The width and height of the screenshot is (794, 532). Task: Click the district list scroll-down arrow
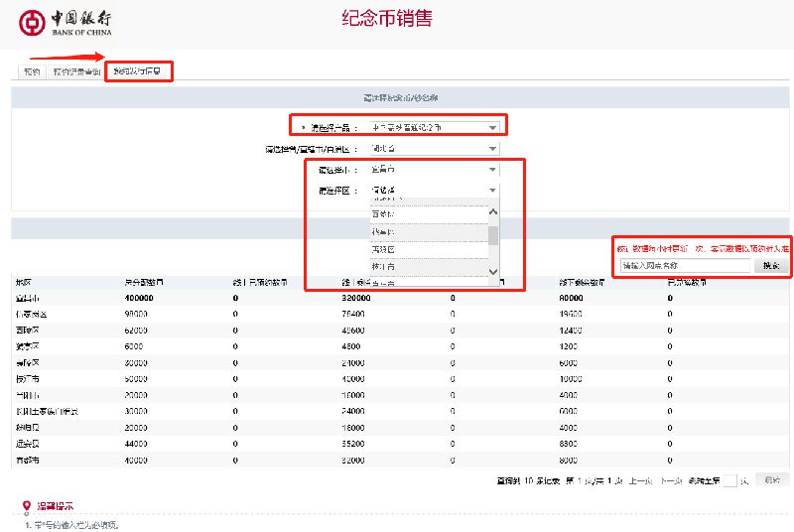[x=492, y=272]
